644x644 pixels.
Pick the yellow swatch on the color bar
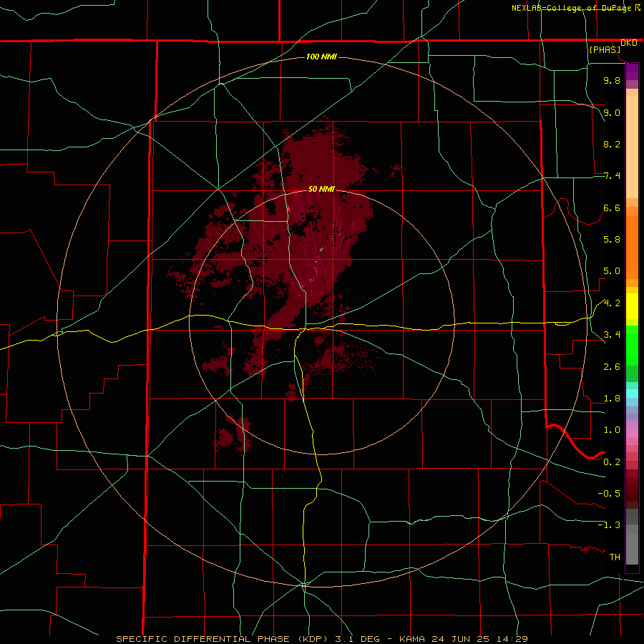point(632,306)
